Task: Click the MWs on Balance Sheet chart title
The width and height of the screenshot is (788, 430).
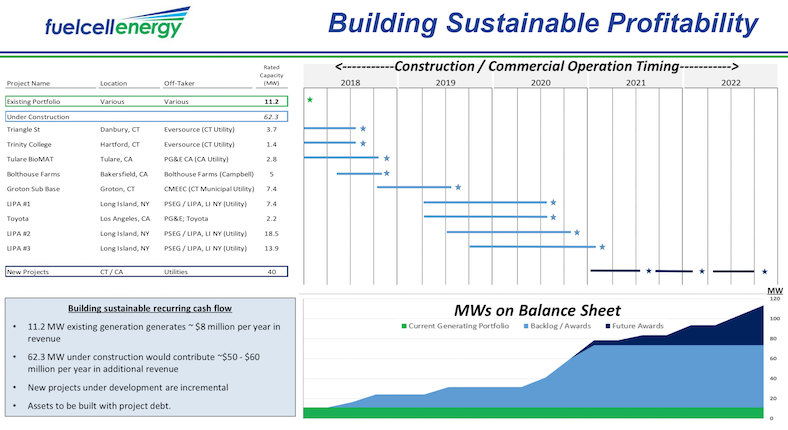Action: (x=537, y=310)
